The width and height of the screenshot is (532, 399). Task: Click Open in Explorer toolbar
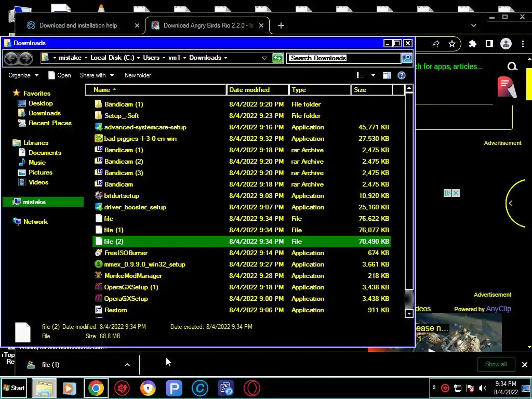60,75
